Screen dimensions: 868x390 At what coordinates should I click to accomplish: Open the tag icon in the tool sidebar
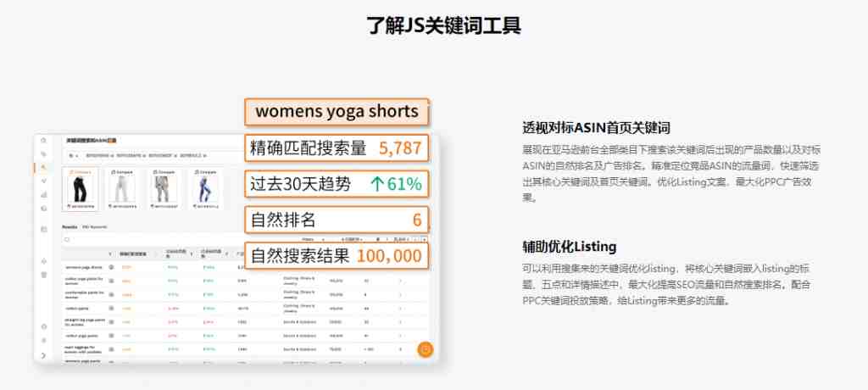[x=44, y=154]
